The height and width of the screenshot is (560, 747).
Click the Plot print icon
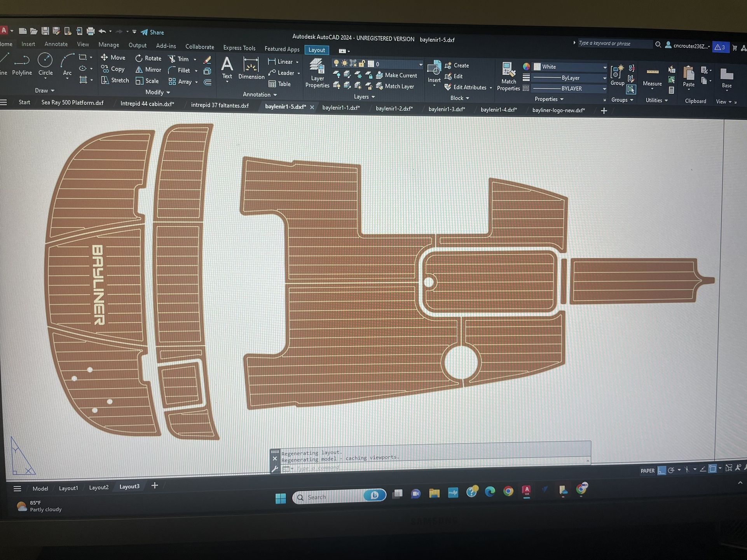[91, 31]
